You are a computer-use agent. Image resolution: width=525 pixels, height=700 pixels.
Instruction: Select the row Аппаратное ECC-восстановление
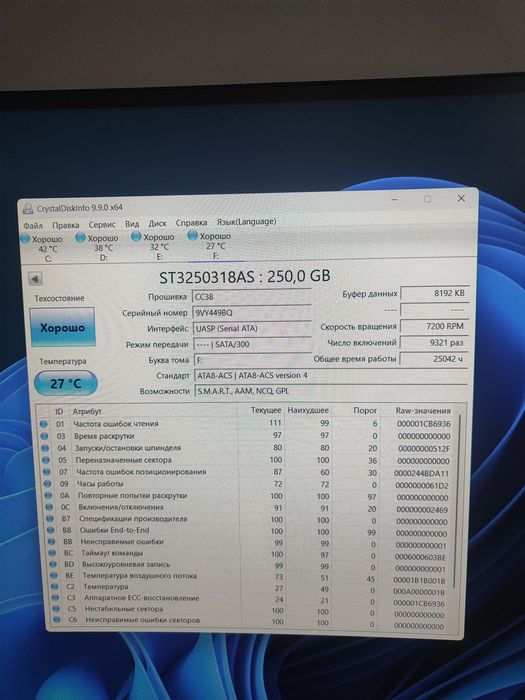point(249,600)
